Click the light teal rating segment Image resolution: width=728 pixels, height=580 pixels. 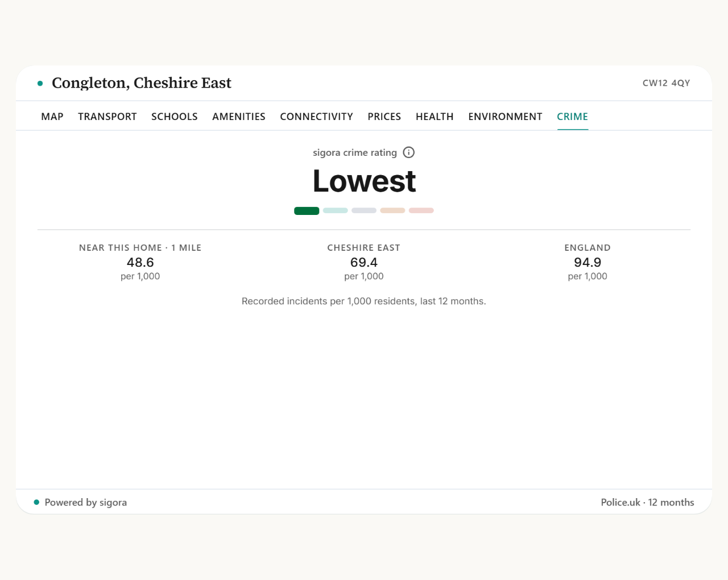[x=336, y=210]
